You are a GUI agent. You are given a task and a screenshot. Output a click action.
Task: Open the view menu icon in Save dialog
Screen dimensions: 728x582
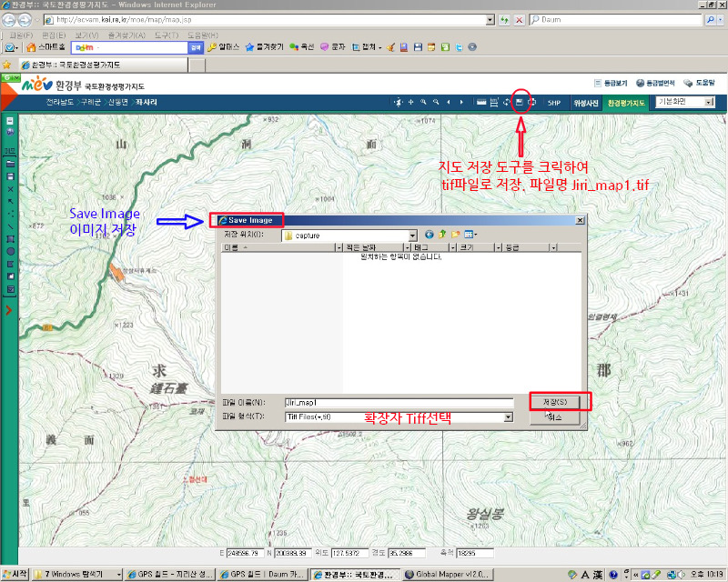pyautogui.click(x=470, y=235)
